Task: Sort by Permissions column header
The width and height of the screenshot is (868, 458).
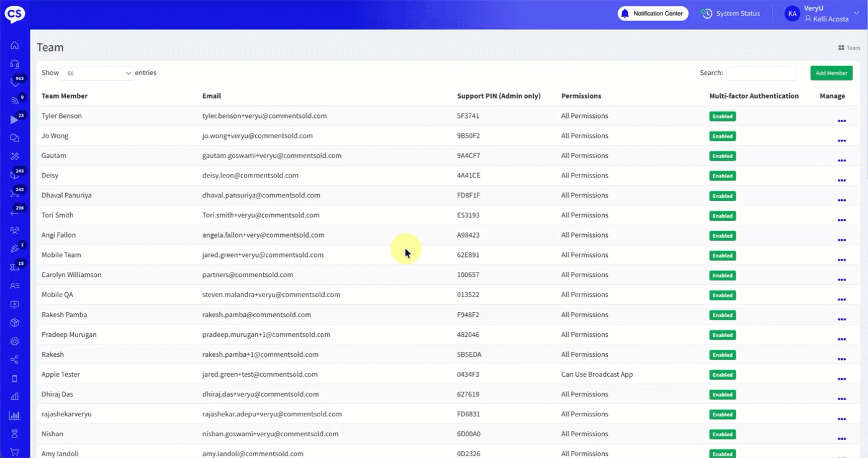Action: (581, 96)
